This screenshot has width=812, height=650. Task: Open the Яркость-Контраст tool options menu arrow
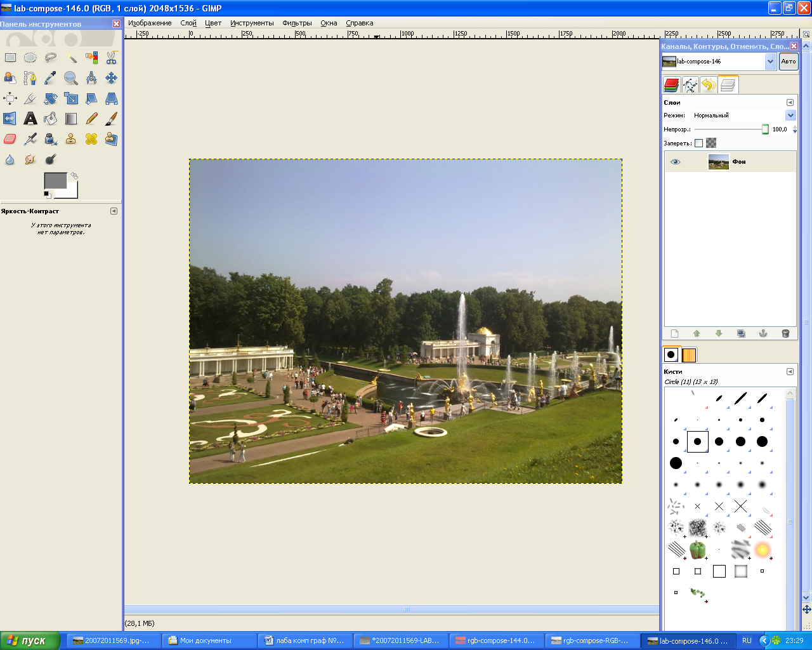coord(114,211)
